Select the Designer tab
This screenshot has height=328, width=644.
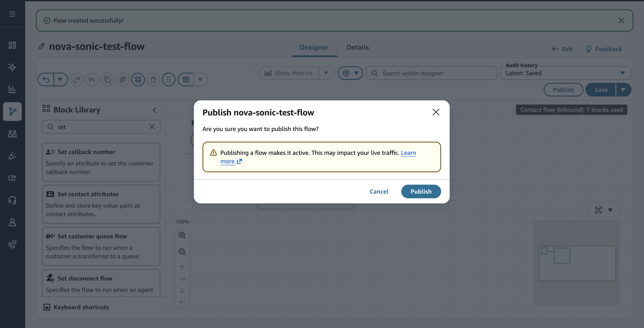(x=314, y=47)
